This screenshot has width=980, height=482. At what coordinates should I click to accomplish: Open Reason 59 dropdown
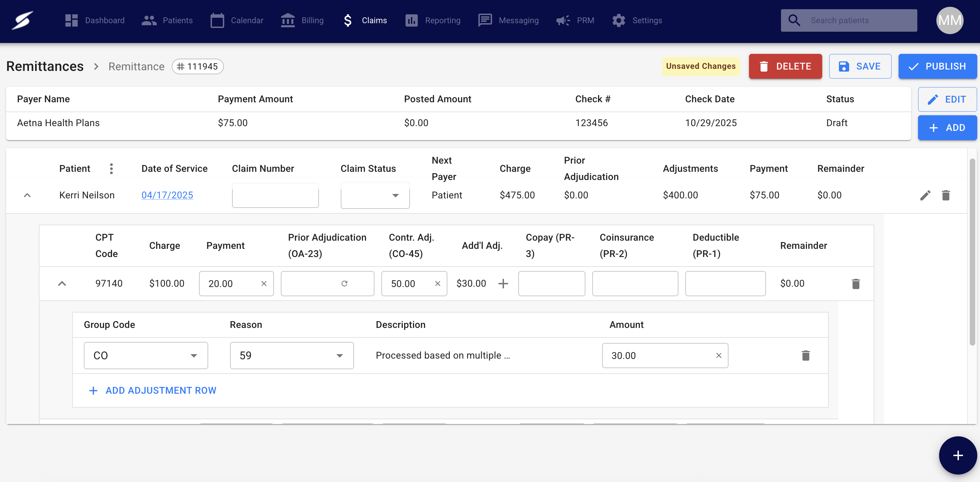(291, 355)
